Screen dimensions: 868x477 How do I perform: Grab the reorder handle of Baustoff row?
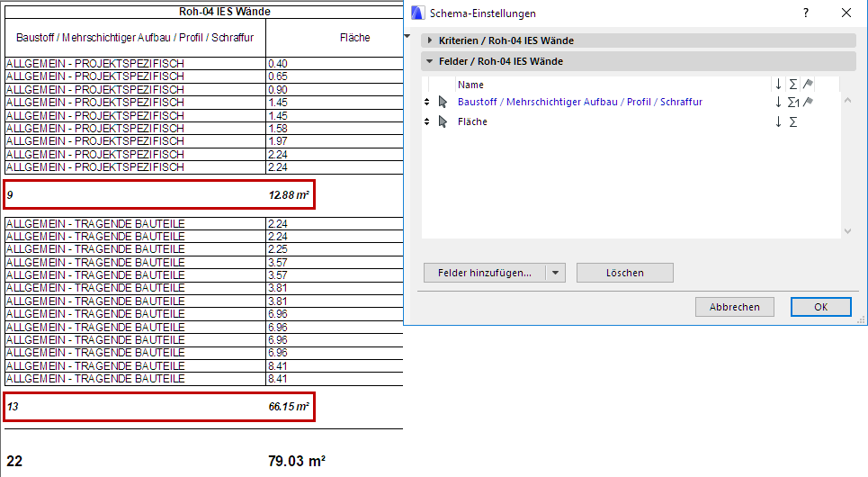426,102
